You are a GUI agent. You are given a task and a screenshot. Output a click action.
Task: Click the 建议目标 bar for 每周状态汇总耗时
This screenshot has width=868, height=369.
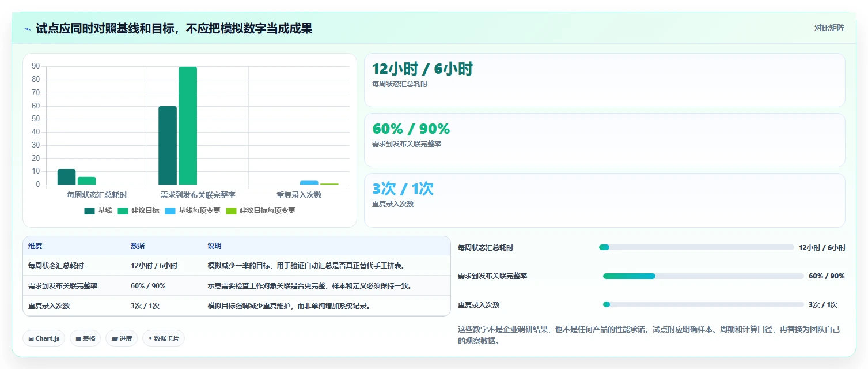tap(86, 181)
